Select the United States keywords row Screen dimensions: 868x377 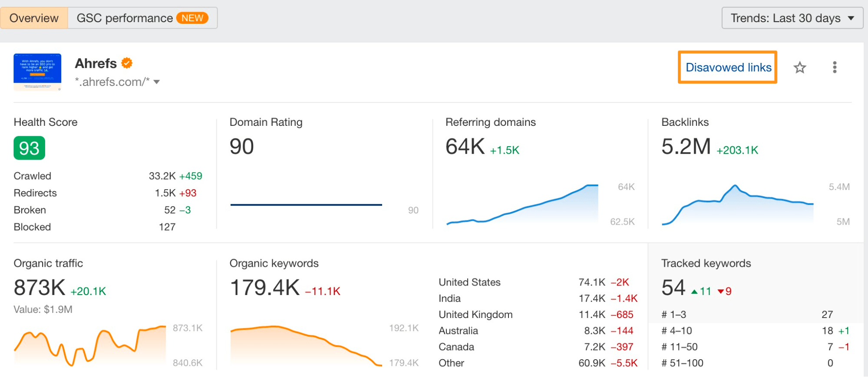click(x=538, y=282)
